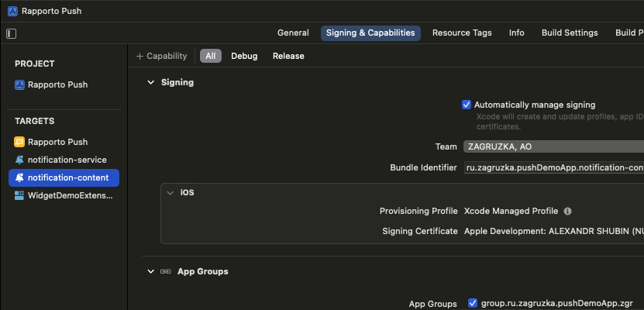Click the Bundle Identifier label
Viewport: 644px width, 310px height.
coord(423,167)
